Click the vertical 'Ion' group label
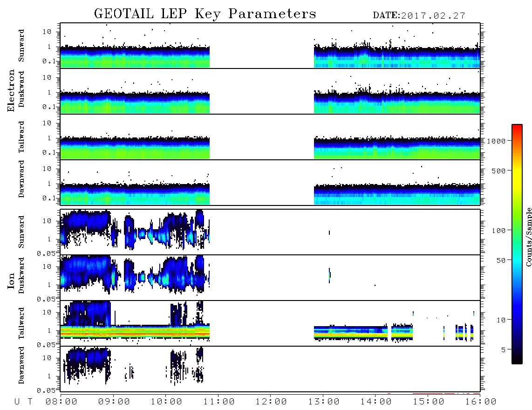This screenshot has width=532, height=410. tap(11, 280)
